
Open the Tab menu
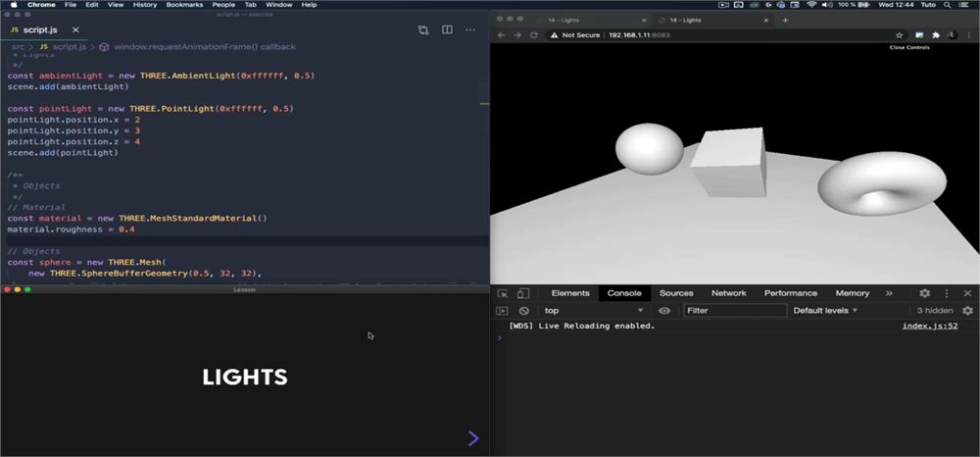coord(251,4)
